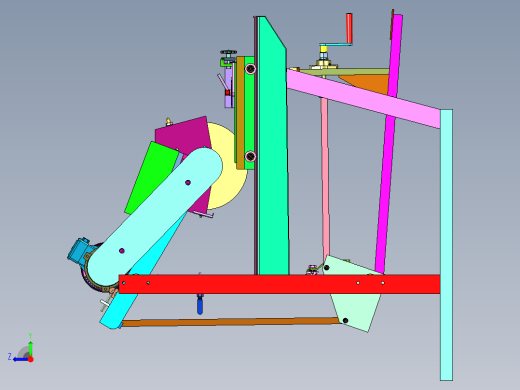Click the green Y axis of the triad
520x390 pixels.
tap(30, 348)
